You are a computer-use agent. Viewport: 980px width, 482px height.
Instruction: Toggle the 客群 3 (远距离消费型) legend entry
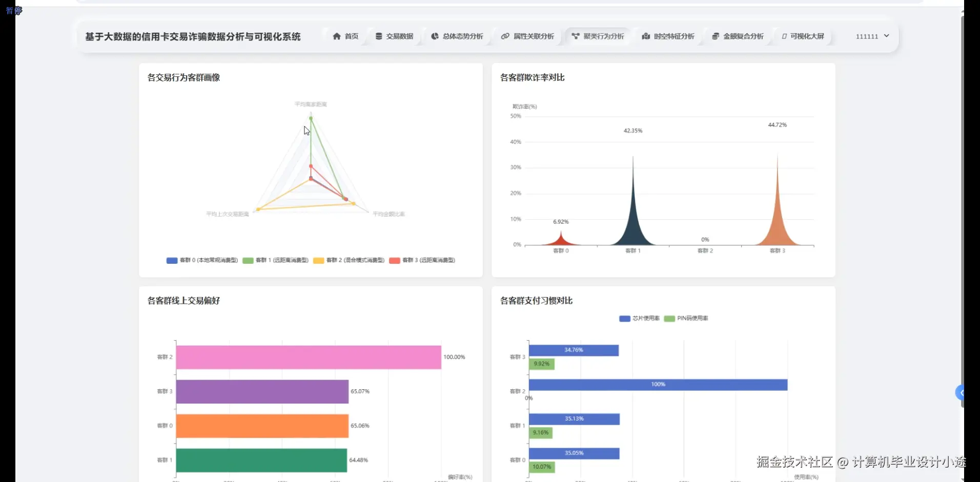[422, 260]
